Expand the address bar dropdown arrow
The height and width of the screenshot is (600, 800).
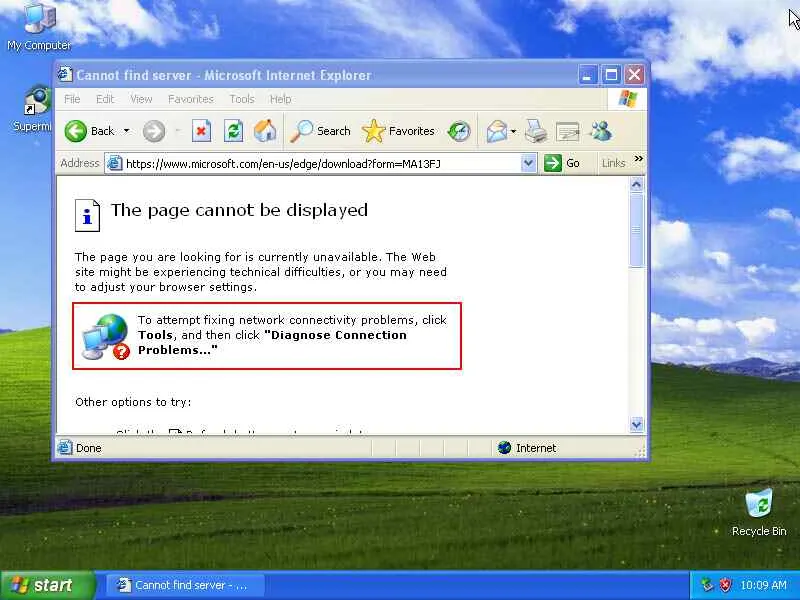(x=529, y=163)
